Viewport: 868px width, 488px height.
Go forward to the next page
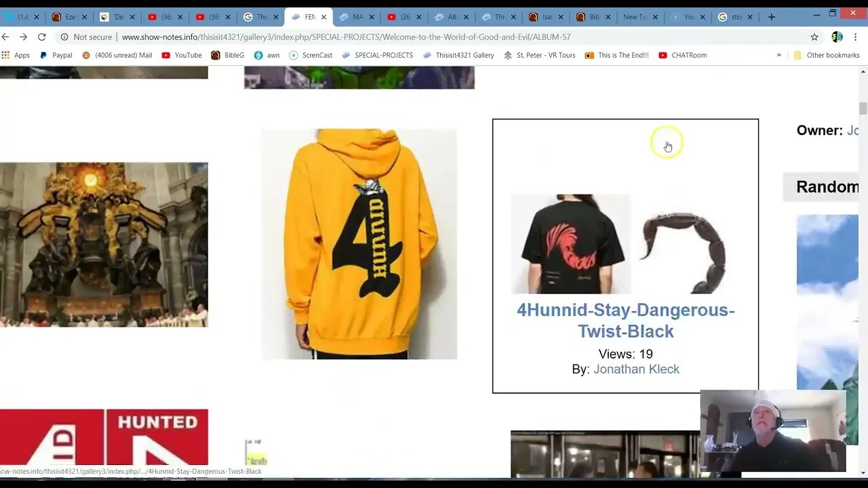point(24,37)
